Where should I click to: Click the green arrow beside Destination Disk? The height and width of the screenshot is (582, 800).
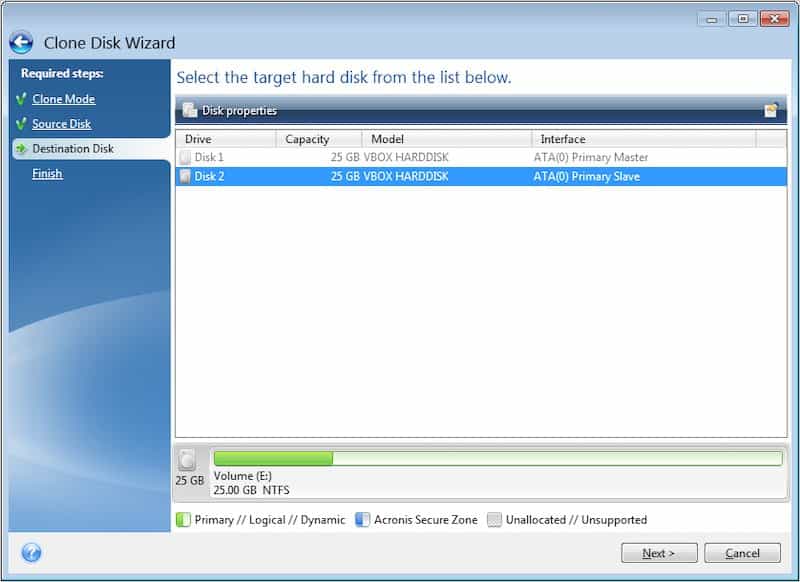coord(21,148)
